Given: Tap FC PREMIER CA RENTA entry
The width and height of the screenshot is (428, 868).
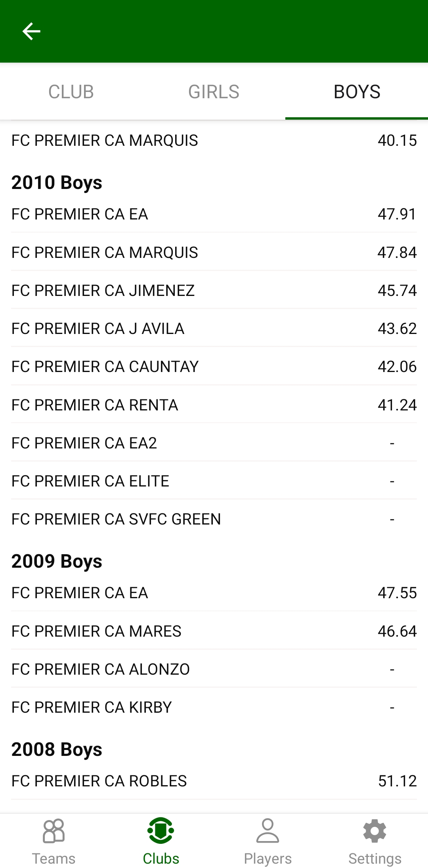Looking at the screenshot, I should pos(214,405).
